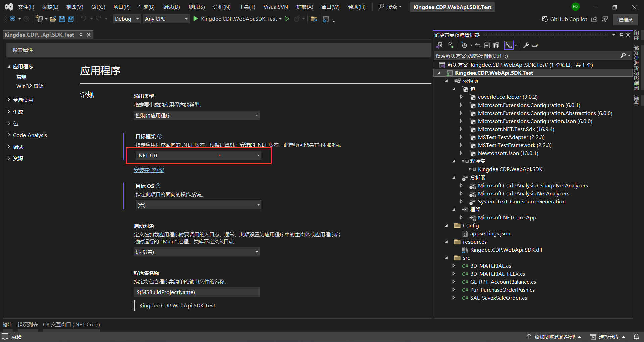Expand the 全局使用 properties section
The image size is (644, 342).
tap(9, 100)
